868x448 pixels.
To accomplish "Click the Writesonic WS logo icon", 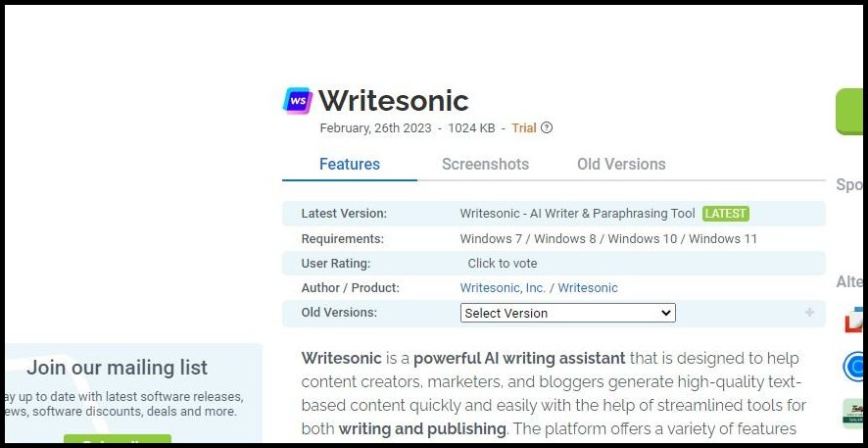I will point(297,100).
